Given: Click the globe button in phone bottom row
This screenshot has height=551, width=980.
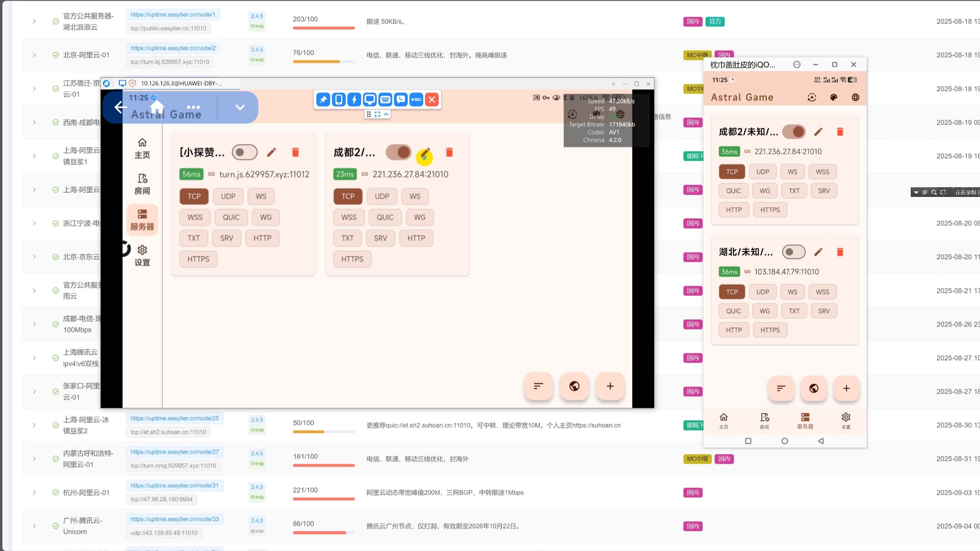Looking at the screenshot, I should [x=814, y=388].
